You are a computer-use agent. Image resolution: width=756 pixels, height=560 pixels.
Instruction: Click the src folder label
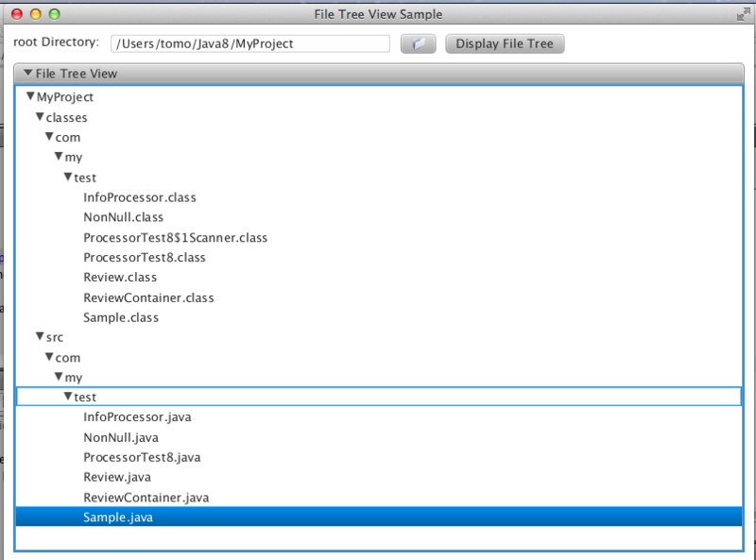pos(55,337)
